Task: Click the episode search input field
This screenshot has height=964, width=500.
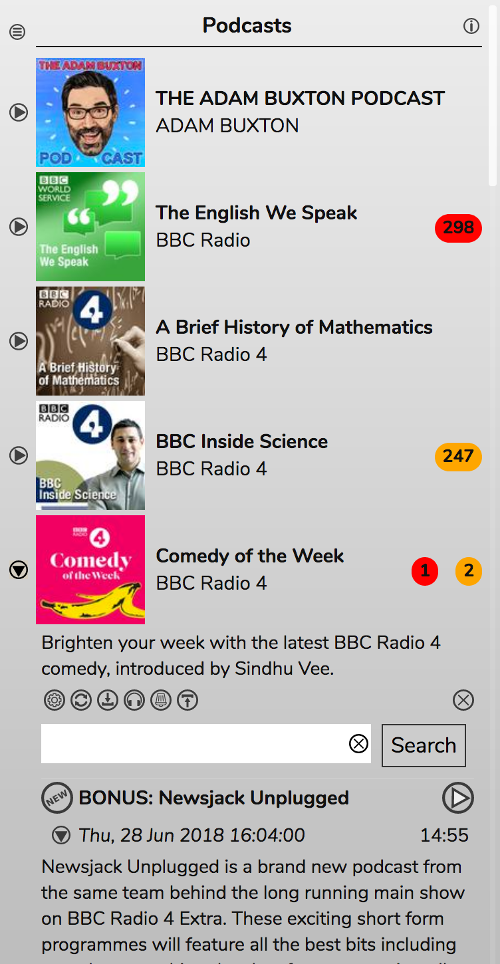Action: point(206,744)
